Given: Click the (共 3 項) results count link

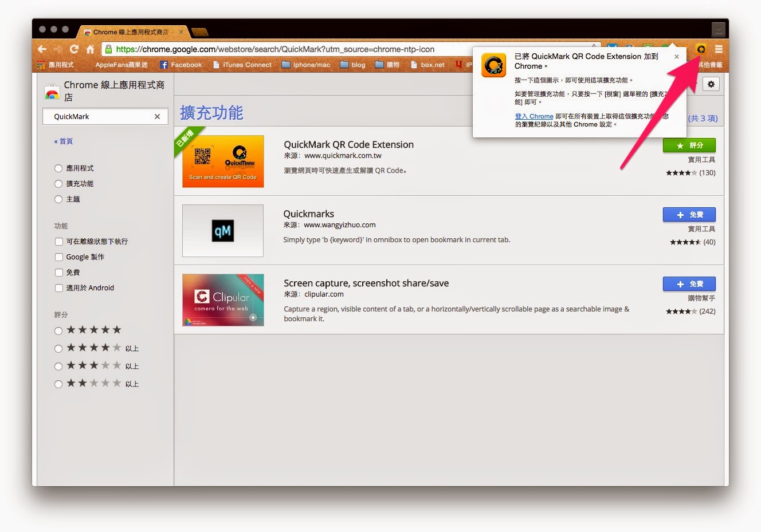Looking at the screenshot, I should click(703, 119).
